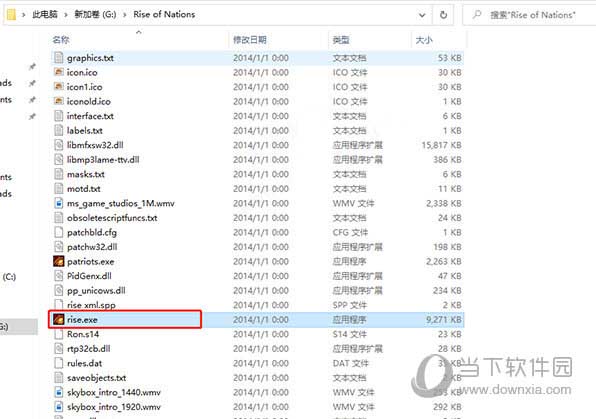Open the address bar history dropdown
596x419 pixels.
tap(422, 15)
